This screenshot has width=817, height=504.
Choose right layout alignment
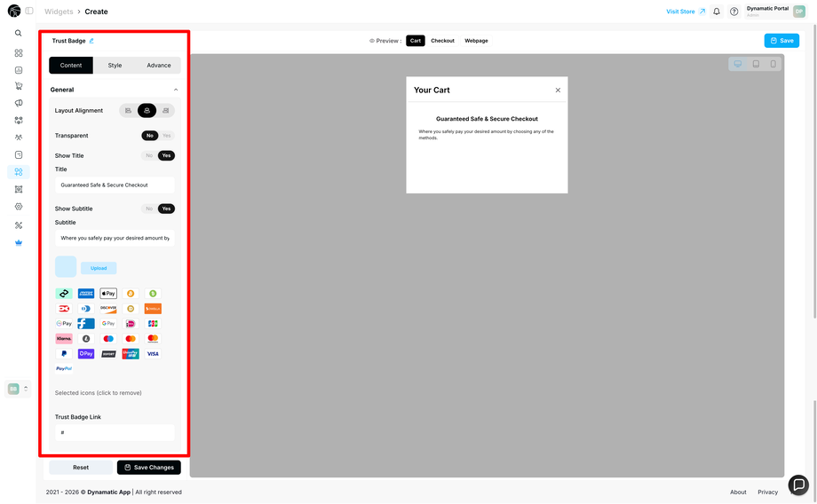pos(166,111)
